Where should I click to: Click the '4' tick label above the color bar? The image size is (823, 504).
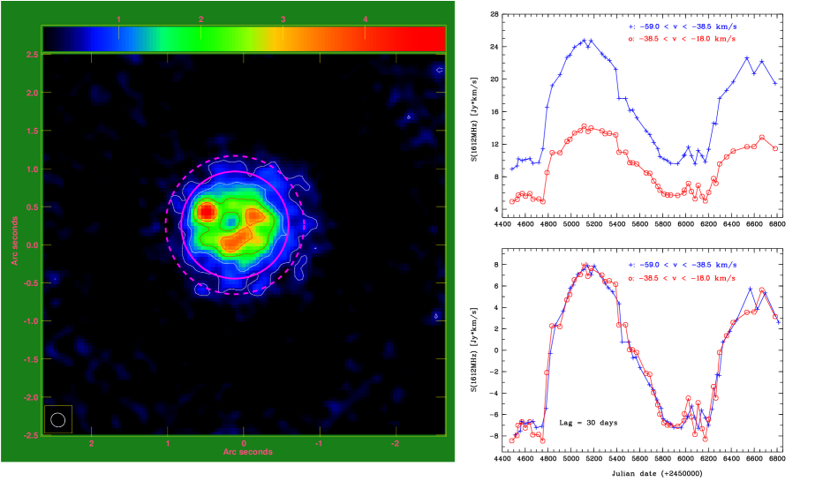[x=366, y=19]
